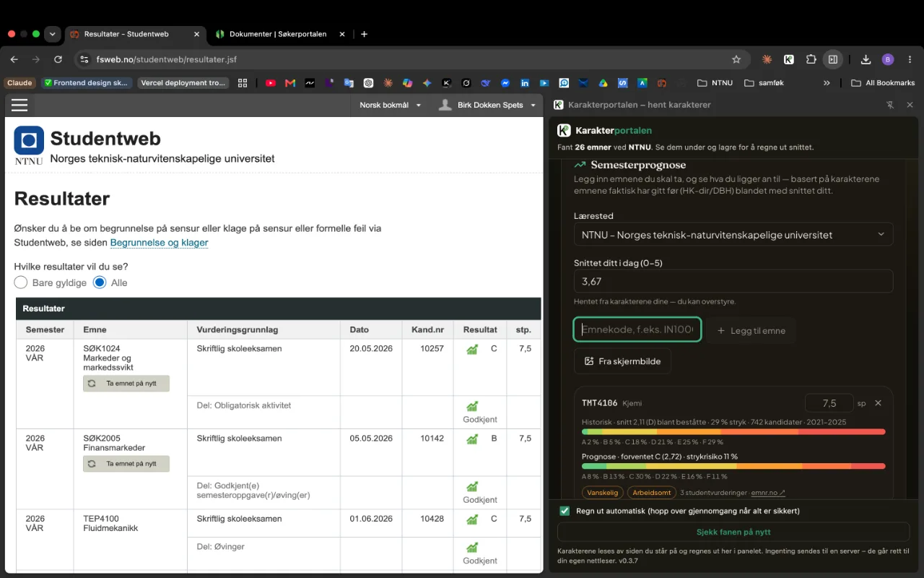Image resolution: width=924 pixels, height=578 pixels.
Task: Click Ta emnet på nytt for SØK2005
Action: click(126, 464)
